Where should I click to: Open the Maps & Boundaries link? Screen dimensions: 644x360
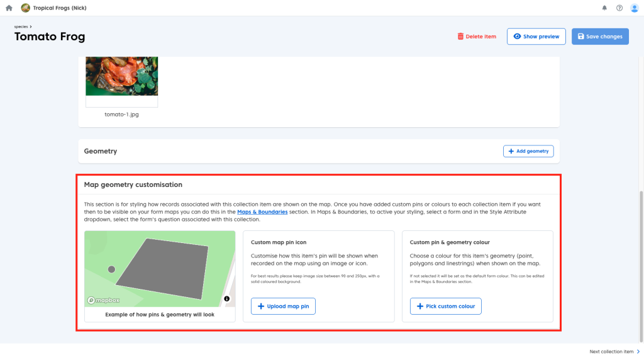pyautogui.click(x=262, y=212)
